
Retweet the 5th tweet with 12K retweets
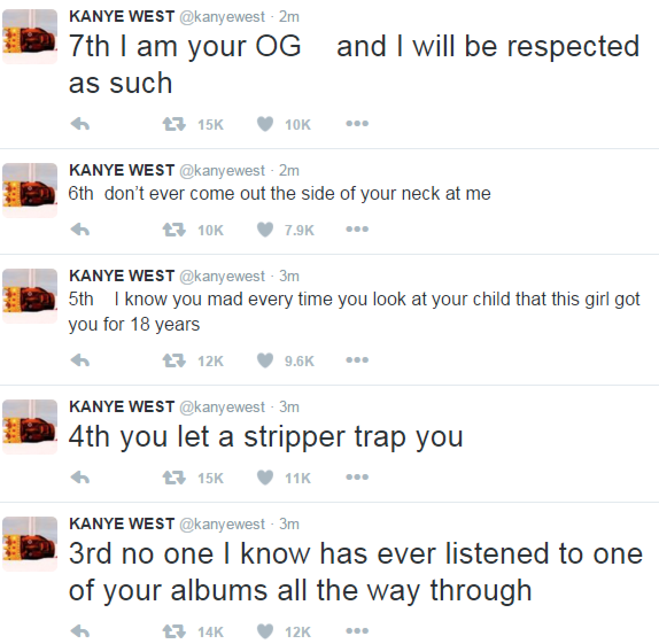tap(174, 360)
